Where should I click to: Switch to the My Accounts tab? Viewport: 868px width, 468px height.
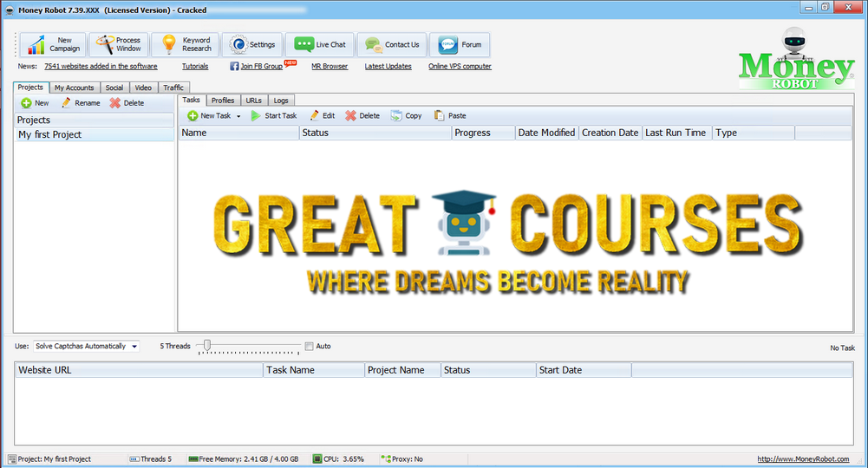coord(75,88)
